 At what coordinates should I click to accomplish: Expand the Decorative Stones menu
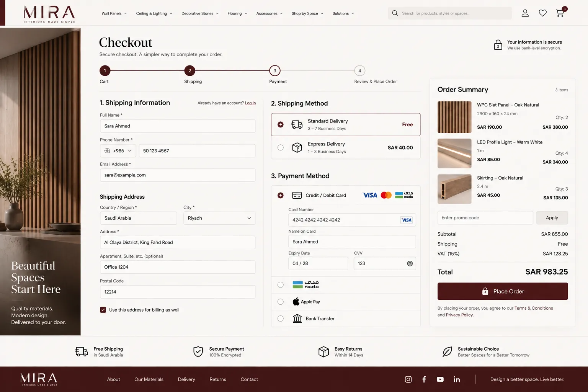point(200,13)
